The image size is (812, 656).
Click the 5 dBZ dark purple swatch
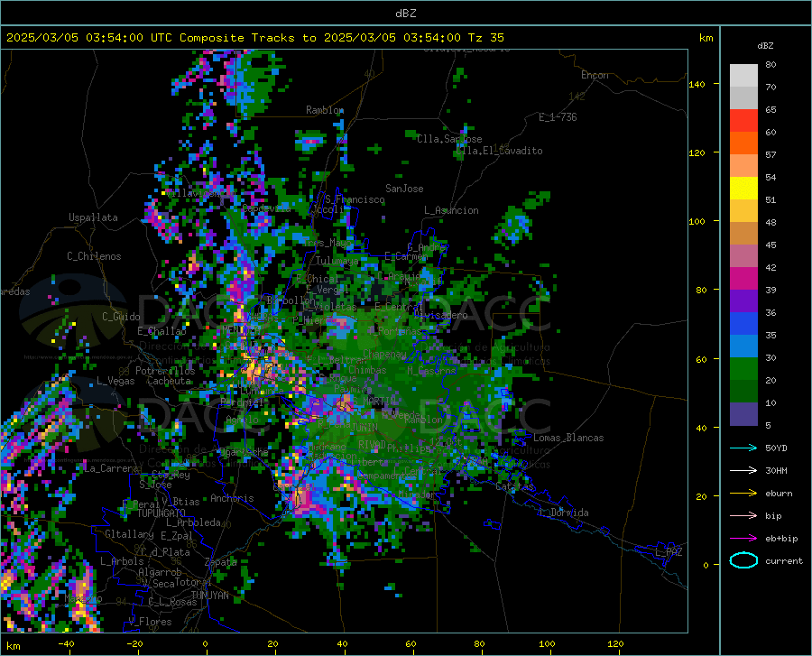click(x=743, y=414)
